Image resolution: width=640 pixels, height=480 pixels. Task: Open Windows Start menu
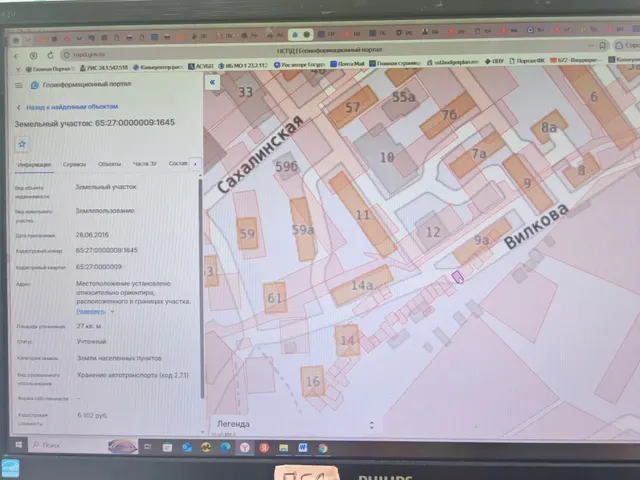[x=18, y=445]
